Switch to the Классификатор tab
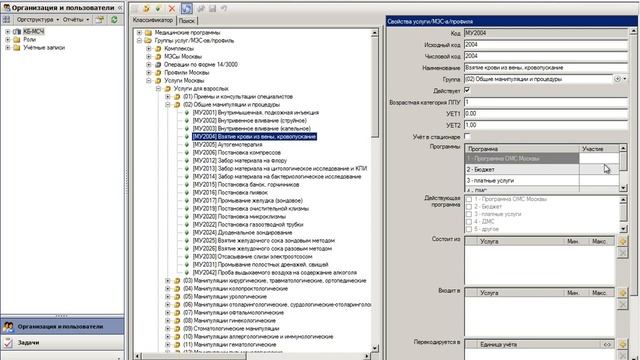Image resolution: width=640 pixels, height=360 pixels. 153,20
